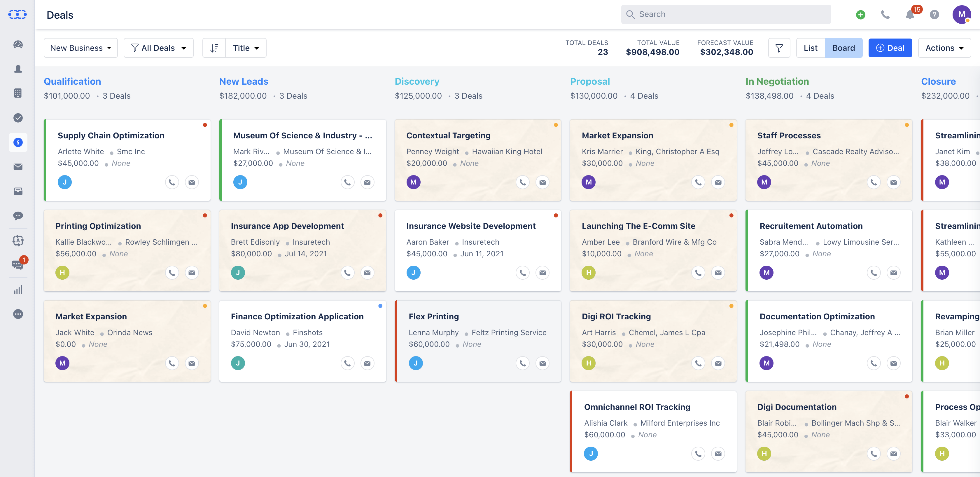
Task: Open notifications bell with 15 badge
Action: click(910, 15)
